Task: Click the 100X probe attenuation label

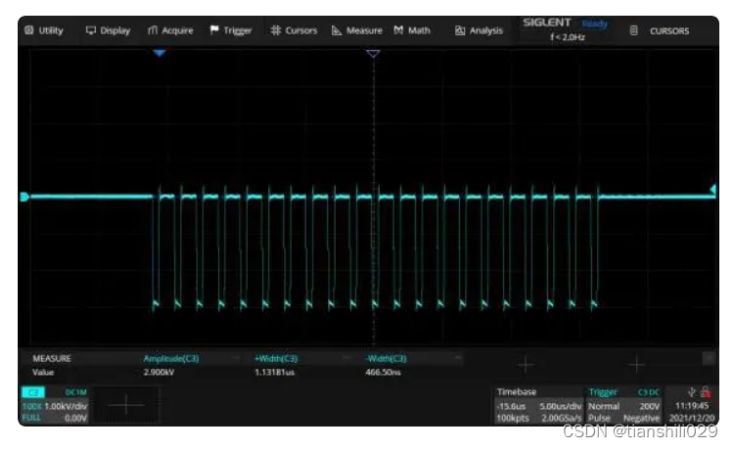Action: tap(31, 407)
